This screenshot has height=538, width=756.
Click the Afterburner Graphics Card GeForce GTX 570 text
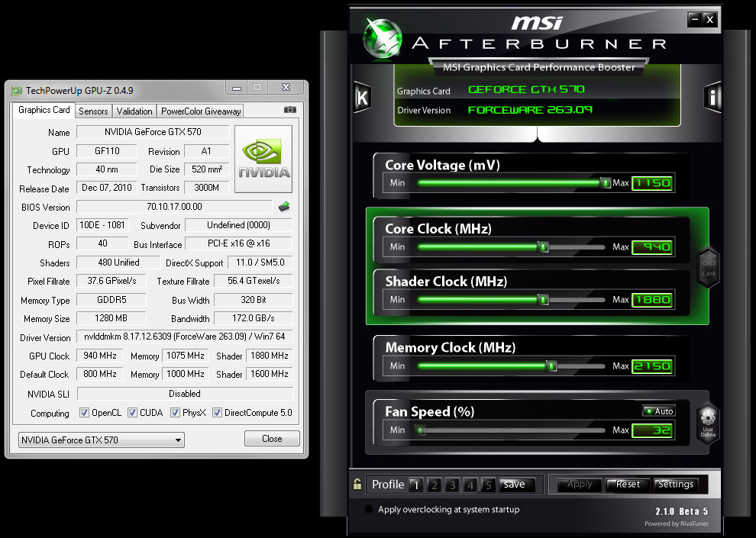point(526,89)
